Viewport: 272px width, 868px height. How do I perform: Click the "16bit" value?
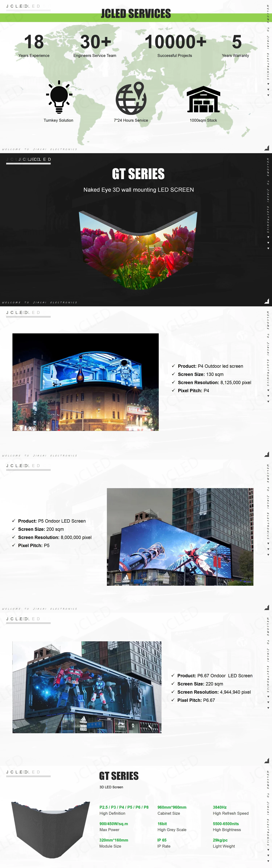[162, 824]
